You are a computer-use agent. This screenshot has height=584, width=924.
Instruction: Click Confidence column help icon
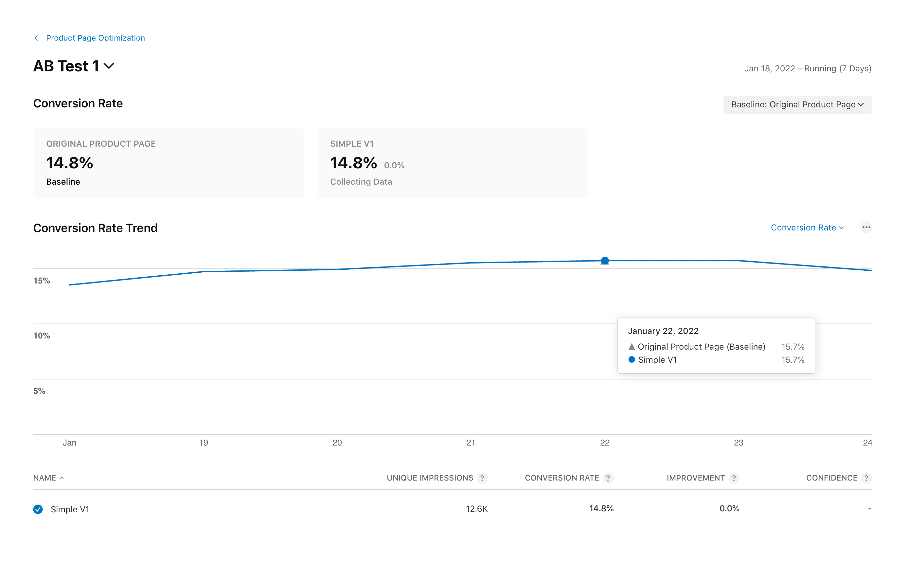(x=866, y=478)
